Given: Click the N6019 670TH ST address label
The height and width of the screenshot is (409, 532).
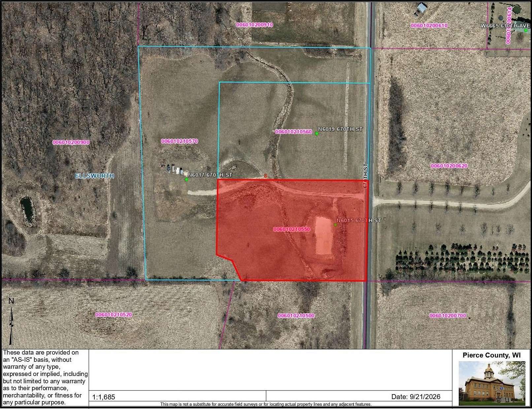Looking at the screenshot, I should (340, 129).
